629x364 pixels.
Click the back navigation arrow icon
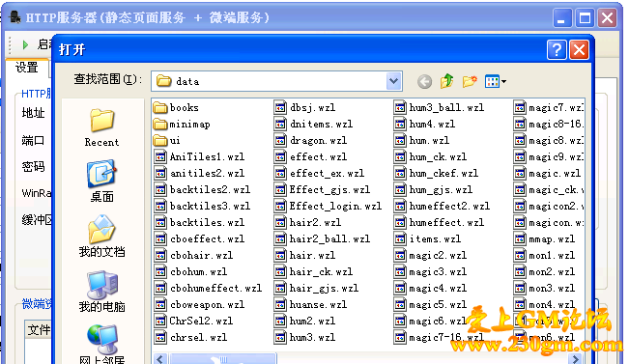click(x=424, y=82)
